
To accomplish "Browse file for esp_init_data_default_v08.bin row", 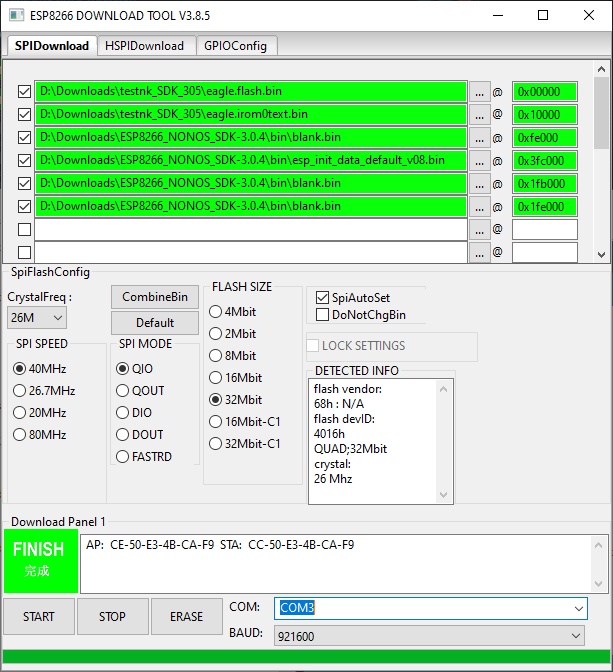I will tap(479, 161).
